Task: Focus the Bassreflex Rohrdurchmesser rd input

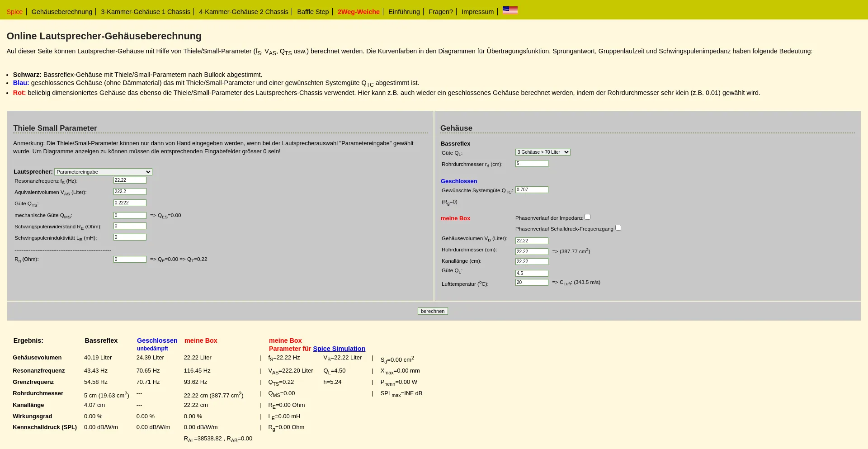Action: click(532, 164)
